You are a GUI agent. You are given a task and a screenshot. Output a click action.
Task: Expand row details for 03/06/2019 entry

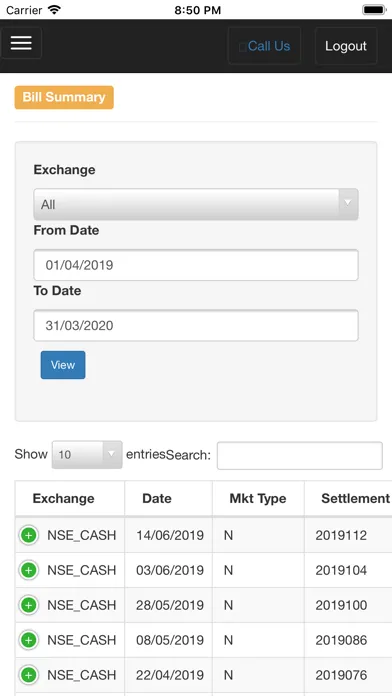29,570
